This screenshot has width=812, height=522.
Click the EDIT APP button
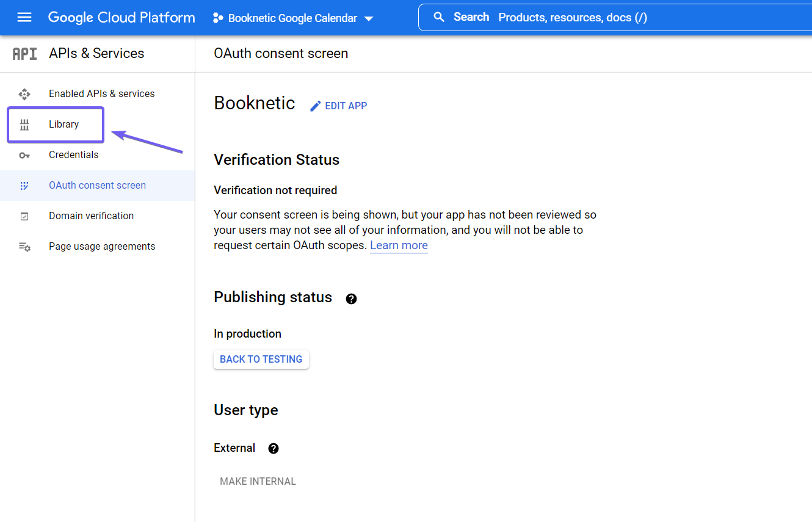pyautogui.click(x=339, y=106)
